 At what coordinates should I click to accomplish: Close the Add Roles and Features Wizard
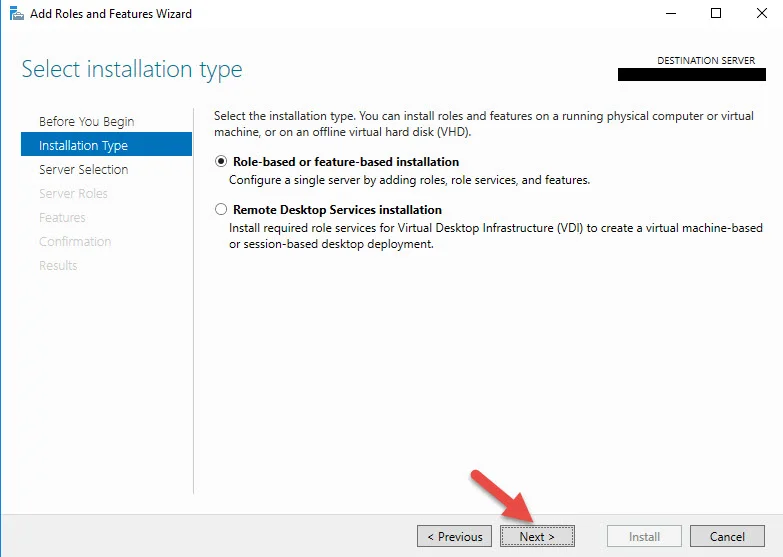[x=762, y=13]
